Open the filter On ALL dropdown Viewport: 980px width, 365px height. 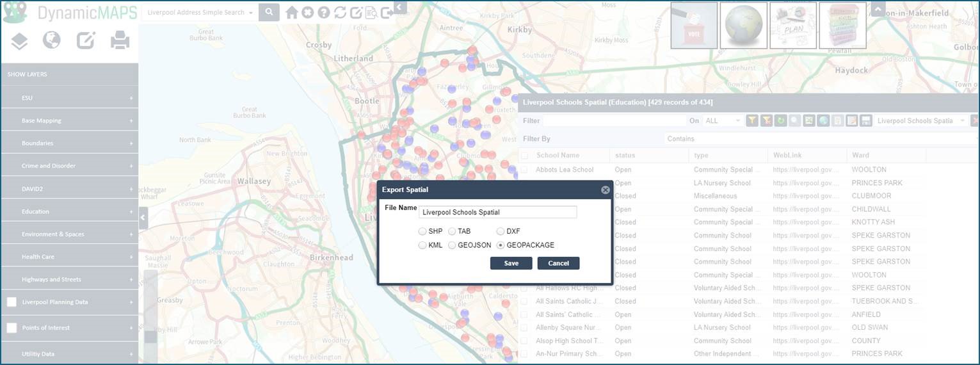coord(723,121)
